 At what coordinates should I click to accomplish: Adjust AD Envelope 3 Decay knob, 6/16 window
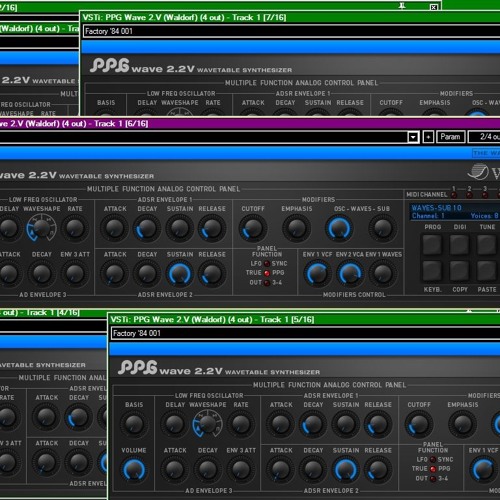tap(42, 274)
